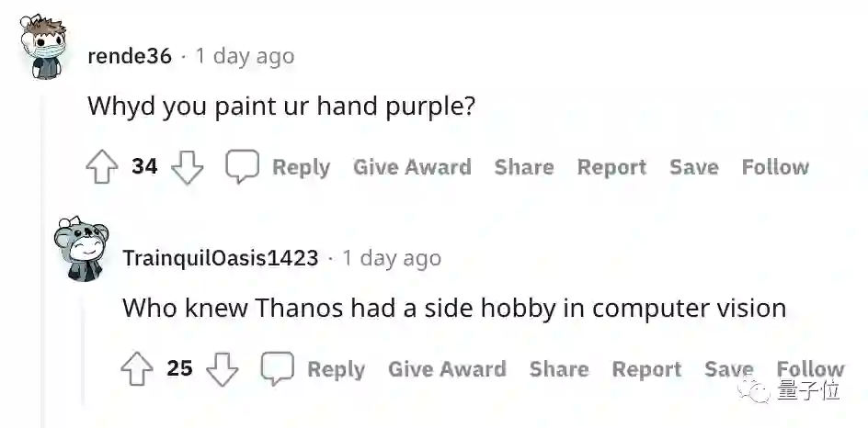This screenshot has height=428, width=868.
Task: Open TrainquilOasis1423 username profile link
Action: [221, 258]
